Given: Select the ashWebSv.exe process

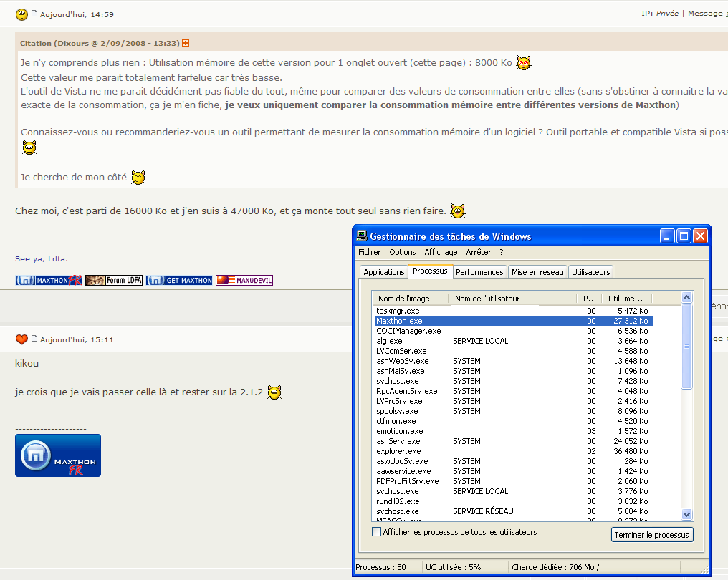Looking at the screenshot, I should [x=514, y=361].
